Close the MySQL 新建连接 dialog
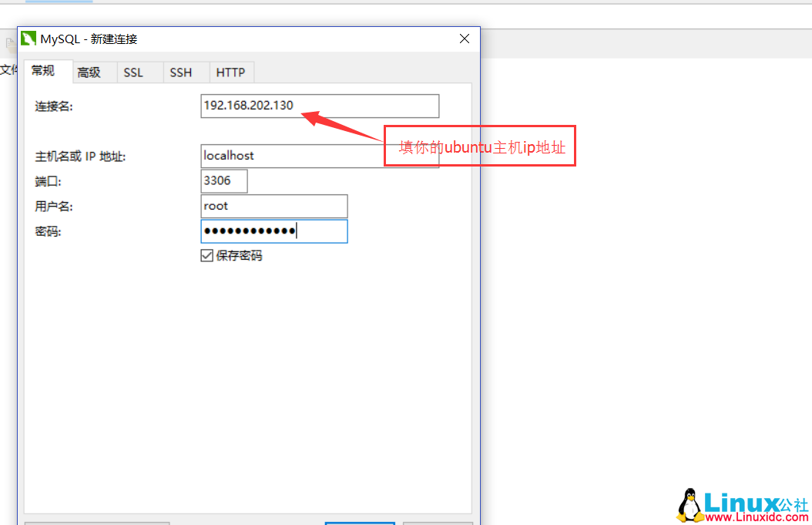The image size is (812, 525). [465, 39]
